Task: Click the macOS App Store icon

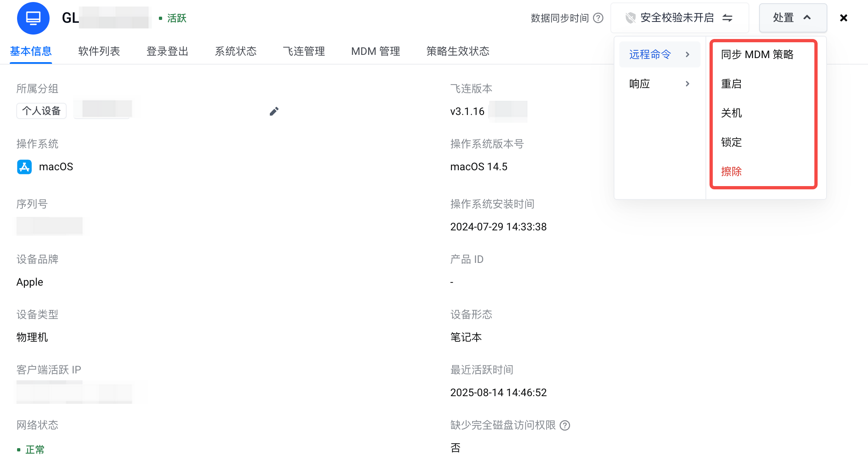Action: pos(24,167)
